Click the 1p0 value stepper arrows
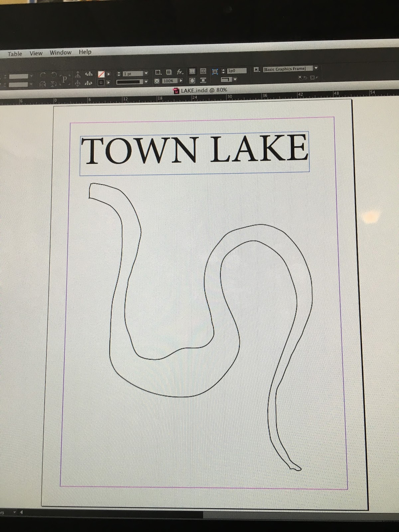The height and width of the screenshot is (532, 399). click(x=223, y=71)
